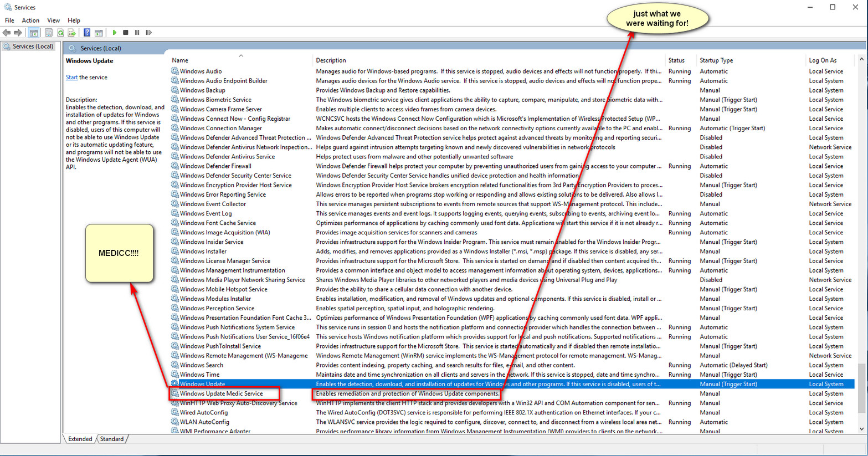Select Windows Perception Service row

click(512, 308)
